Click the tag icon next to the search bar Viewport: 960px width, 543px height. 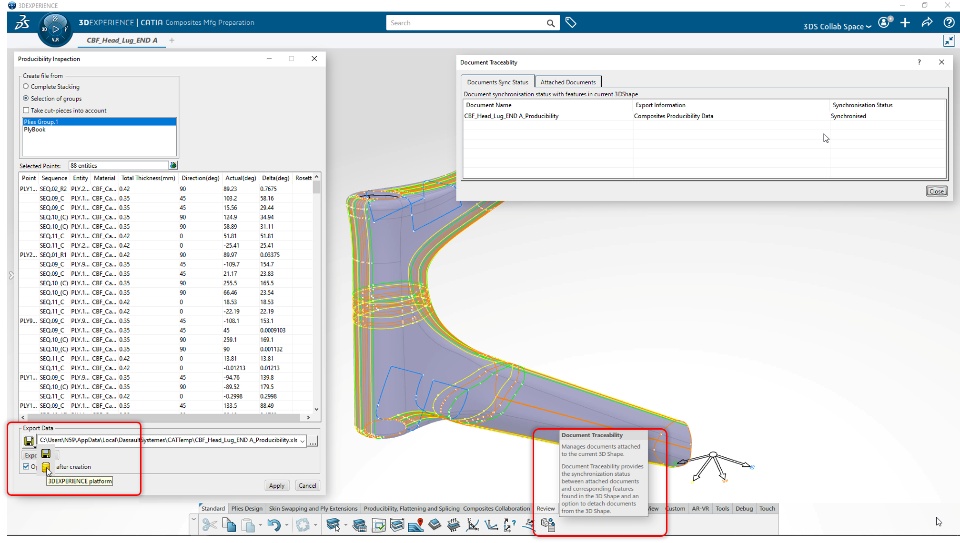coord(571,23)
